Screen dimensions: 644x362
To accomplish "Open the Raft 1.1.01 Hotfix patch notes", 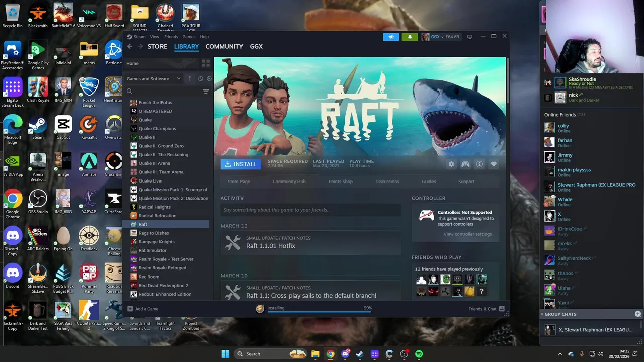I will (x=311, y=242).
